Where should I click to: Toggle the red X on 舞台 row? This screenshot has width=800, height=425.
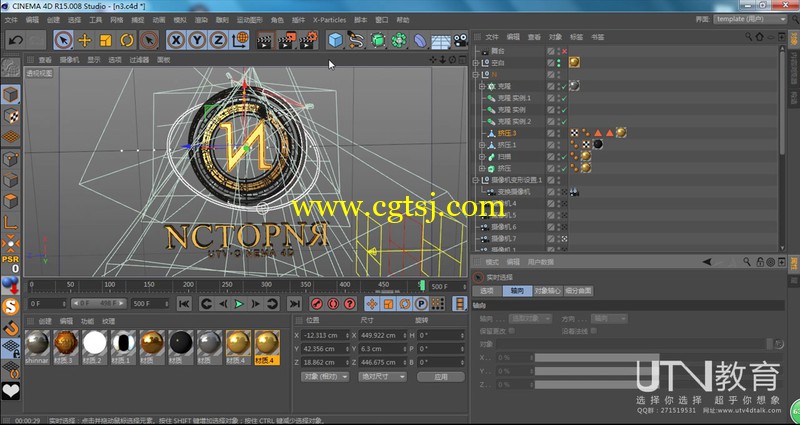564,51
